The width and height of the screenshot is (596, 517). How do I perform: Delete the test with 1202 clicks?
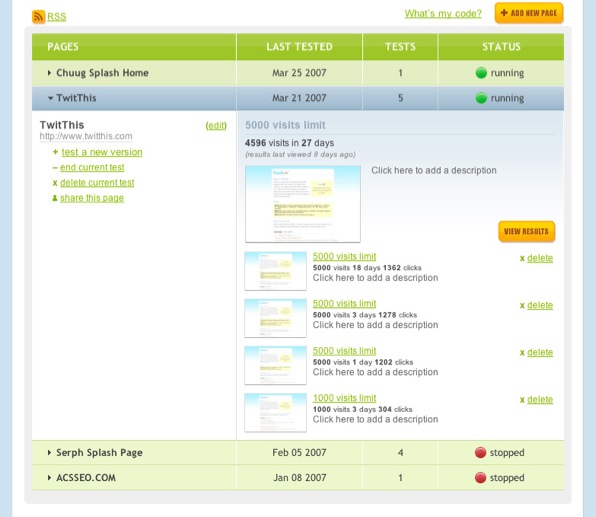(540, 352)
